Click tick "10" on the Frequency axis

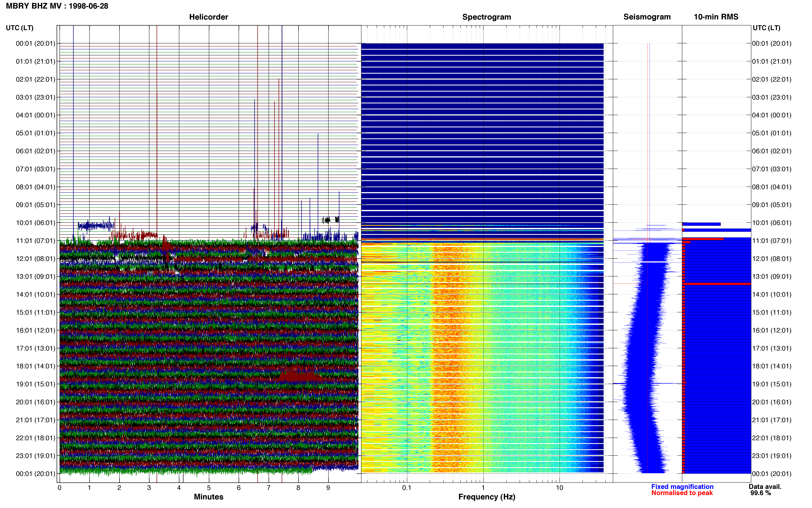(559, 488)
